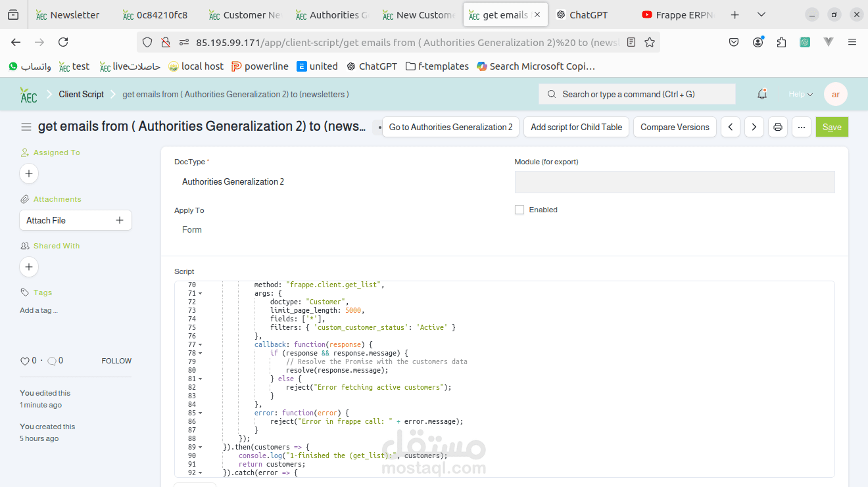
Task: Click Attach File button
Action: tap(76, 220)
